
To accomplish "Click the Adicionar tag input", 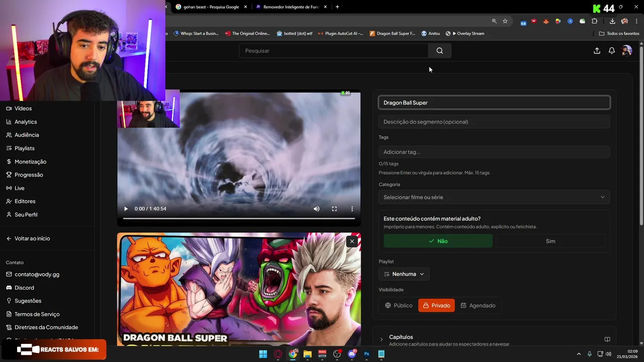I will pos(494,152).
